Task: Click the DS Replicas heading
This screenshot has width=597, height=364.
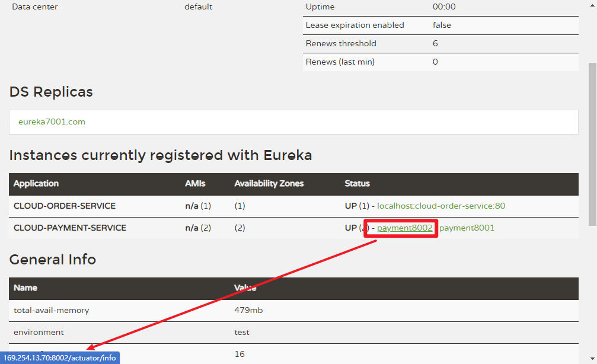Action: point(51,92)
